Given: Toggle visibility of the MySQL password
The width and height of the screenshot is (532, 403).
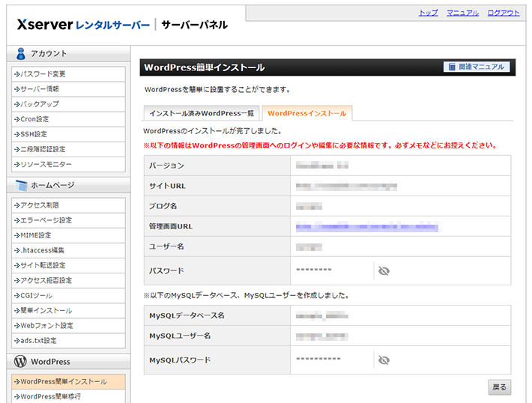Looking at the screenshot, I should pos(384,360).
